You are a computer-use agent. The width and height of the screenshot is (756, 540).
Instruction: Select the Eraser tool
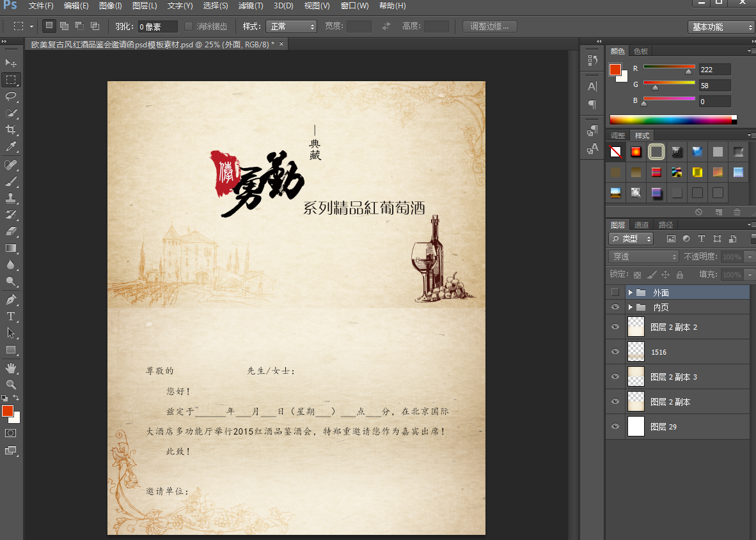coord(11,232)
